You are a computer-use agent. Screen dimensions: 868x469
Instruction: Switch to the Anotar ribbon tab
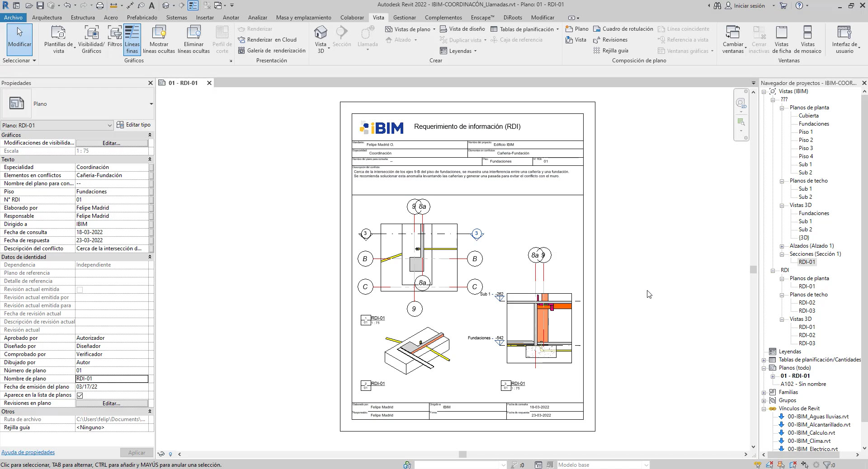[x=231, y=18]
